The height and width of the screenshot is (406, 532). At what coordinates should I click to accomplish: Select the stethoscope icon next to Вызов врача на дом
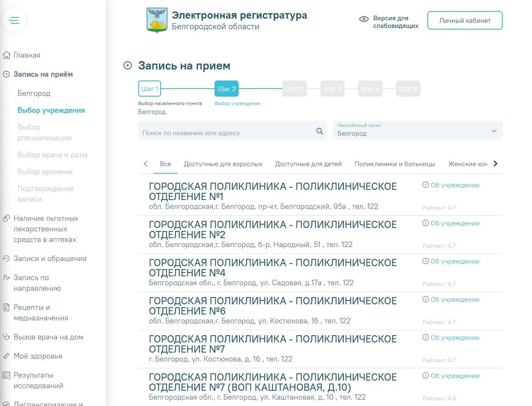pyautogui.click(x=6, y=336)
